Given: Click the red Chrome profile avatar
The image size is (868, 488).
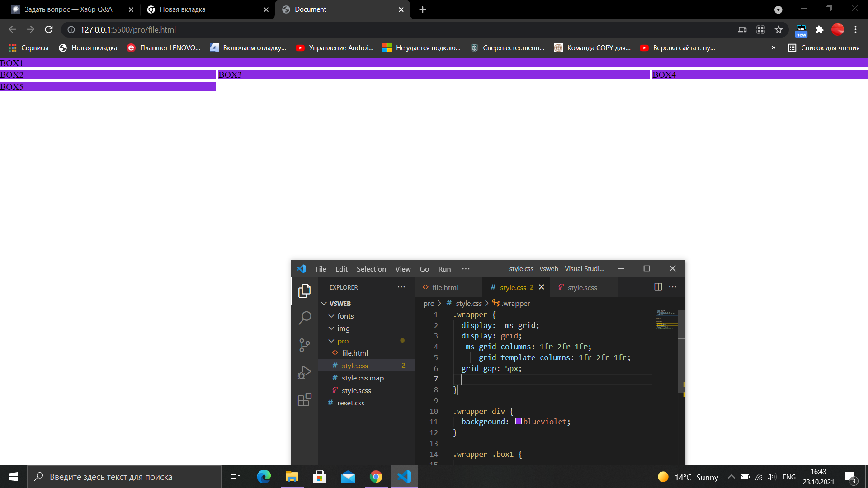Looking at the screenshot, I should click(x=838, y=29).
